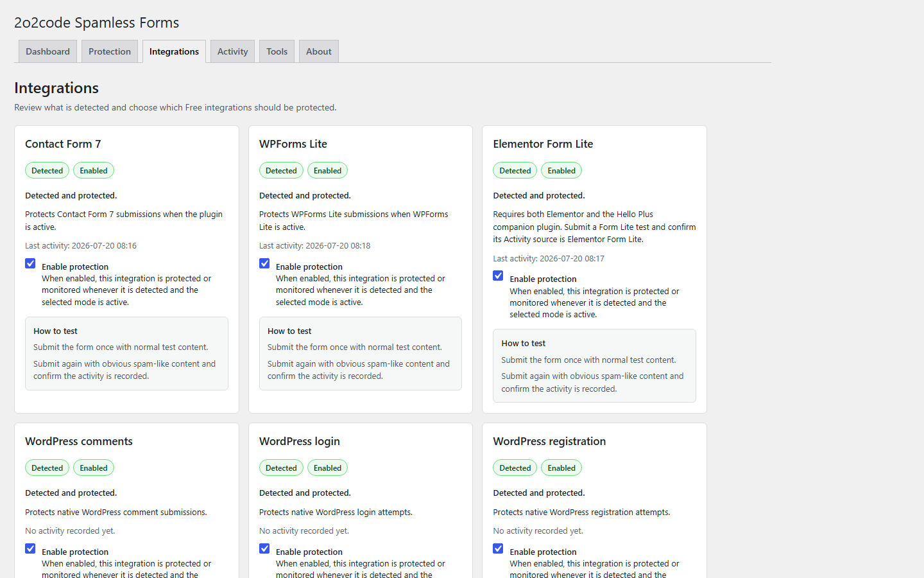Open the Activity tab
The image size is (924, 578).
232,51
